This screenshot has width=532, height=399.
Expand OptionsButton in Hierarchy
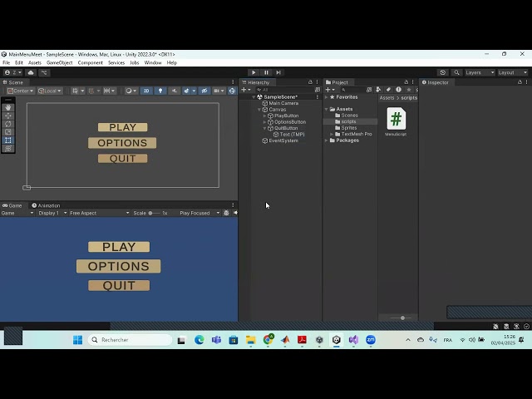point(264,122)
